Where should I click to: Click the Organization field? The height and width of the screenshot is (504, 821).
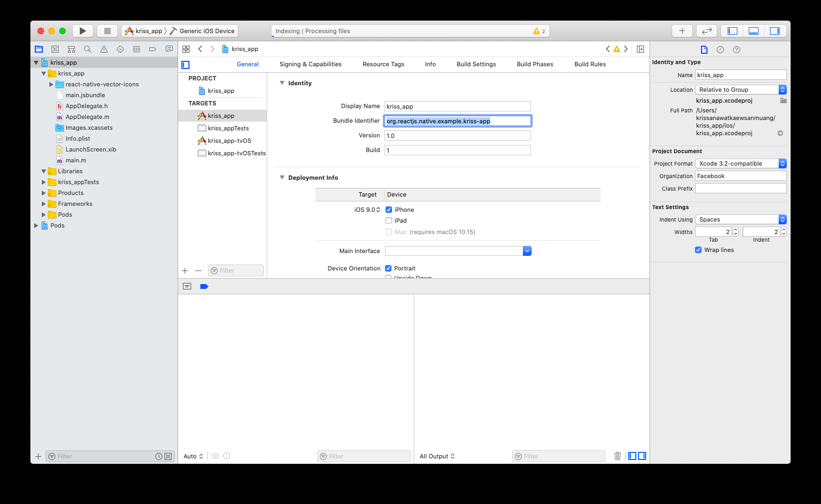click(x=741, y=176)
